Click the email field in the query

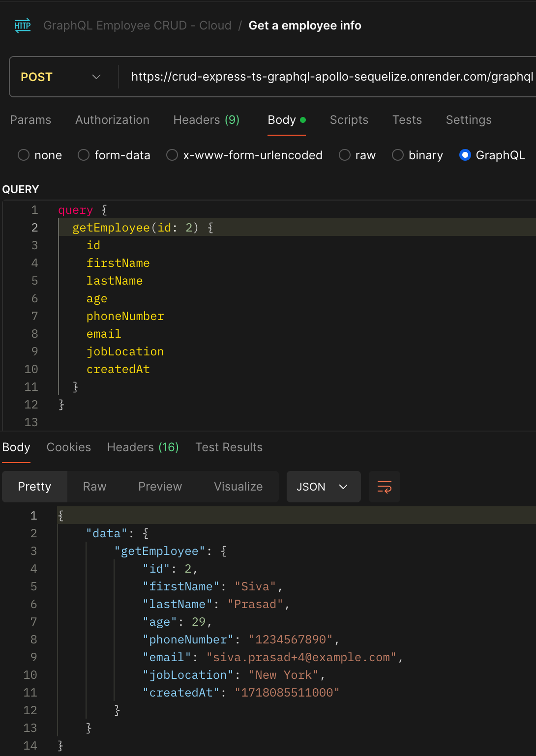coord(104,334)
